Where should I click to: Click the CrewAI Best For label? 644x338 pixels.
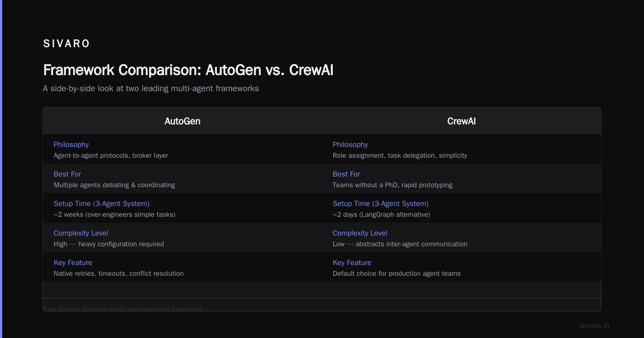(x=347, y=174)
